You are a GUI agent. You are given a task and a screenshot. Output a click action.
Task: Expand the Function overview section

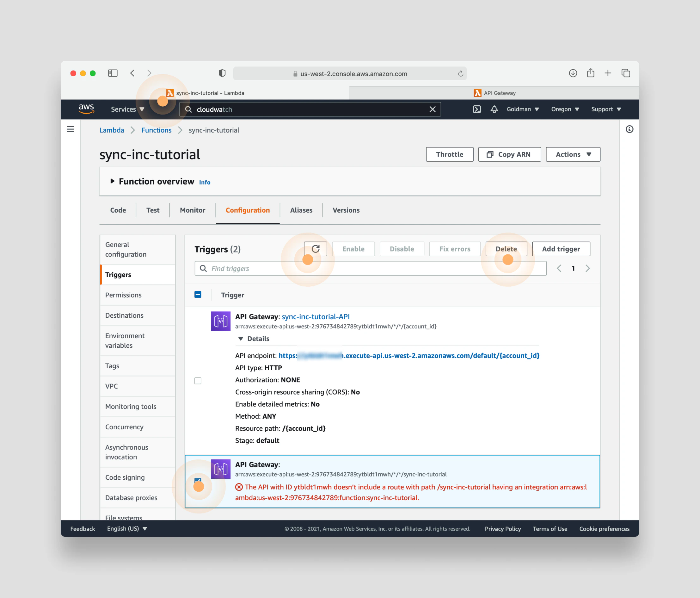(x=113, y=181)
